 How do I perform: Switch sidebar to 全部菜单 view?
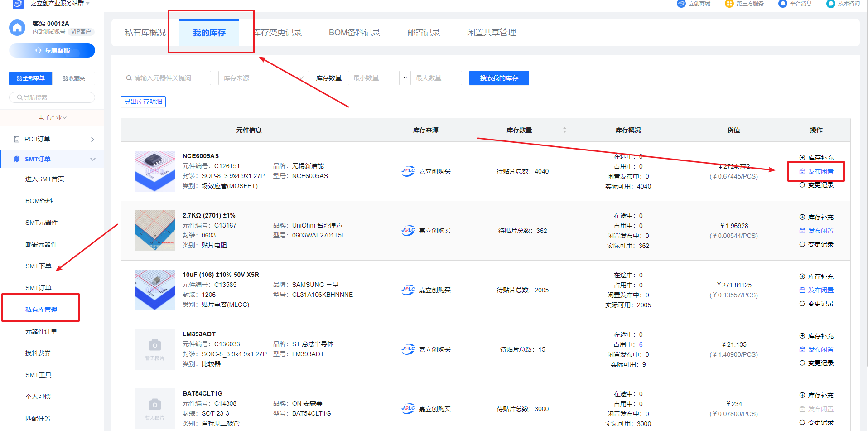(31, 78)
